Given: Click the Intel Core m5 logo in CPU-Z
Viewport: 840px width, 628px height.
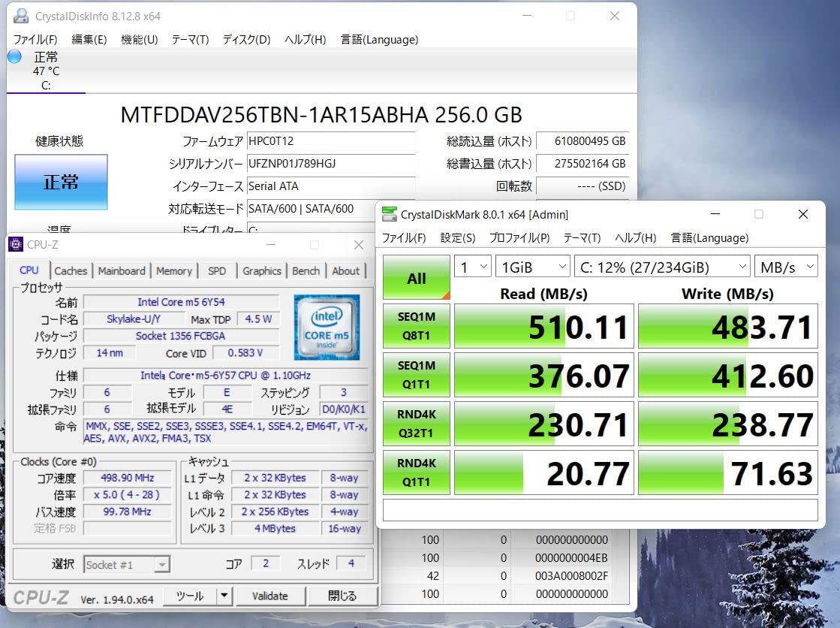Looking at the screenshot, I should pyautogui.click(x=328, y=331).
